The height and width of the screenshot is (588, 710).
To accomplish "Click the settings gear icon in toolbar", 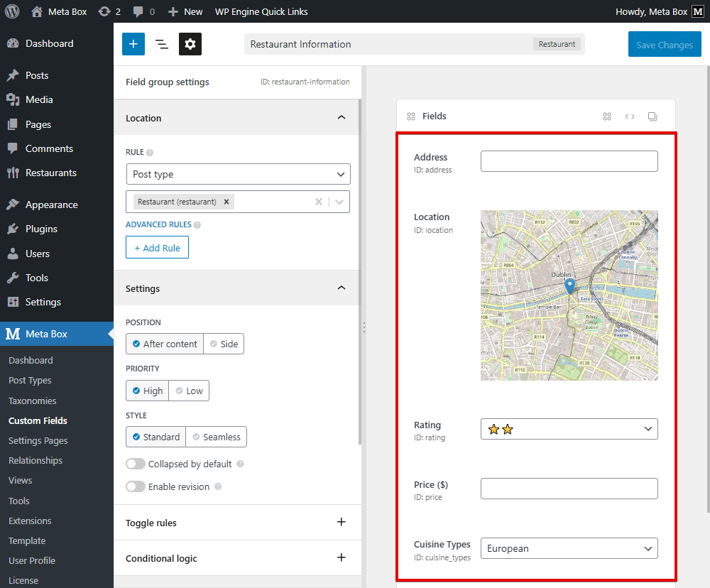I will (x=190, y=44).
